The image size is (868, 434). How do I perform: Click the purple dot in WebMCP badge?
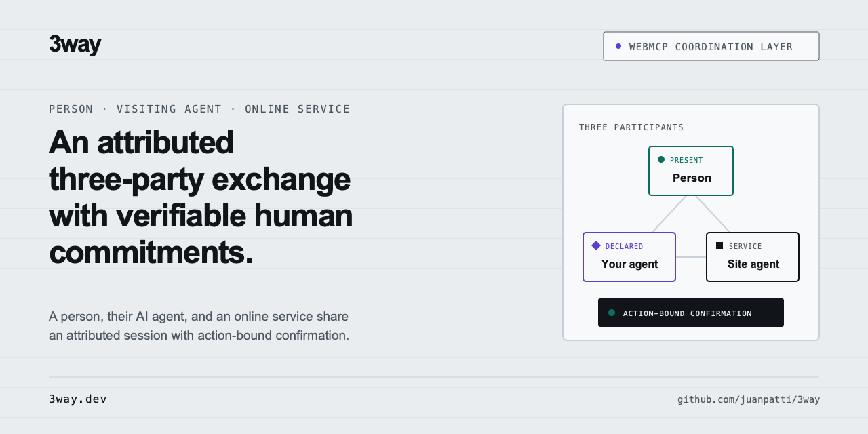click(x=618, y=46)
